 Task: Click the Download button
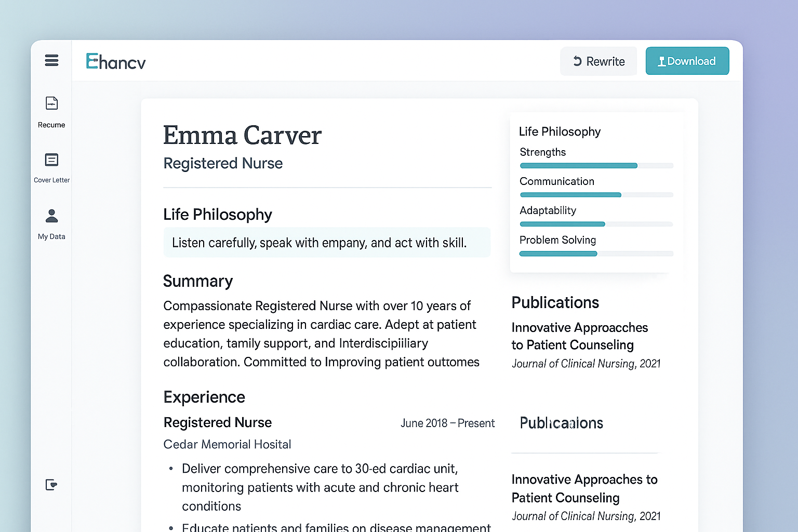(687, 61)
